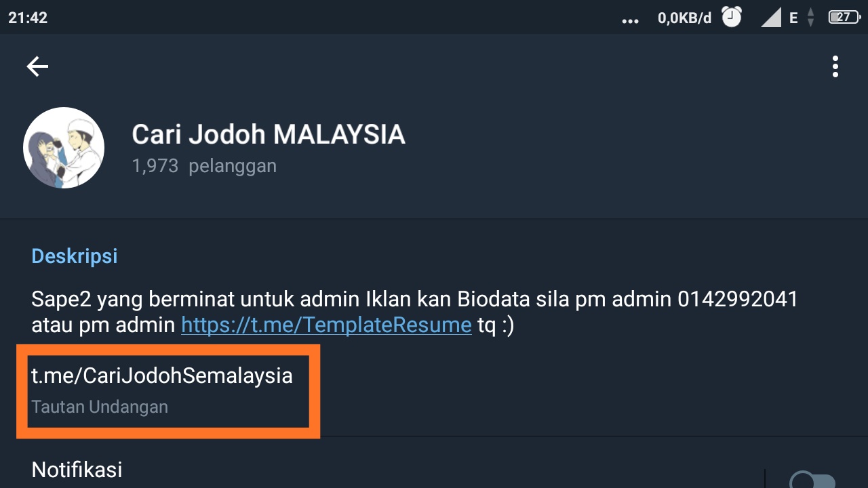The height and width of the screenshot is (488, 868).
Task: Tap the 1,973 pelanggan subscriber count
Action: point(204,165)
